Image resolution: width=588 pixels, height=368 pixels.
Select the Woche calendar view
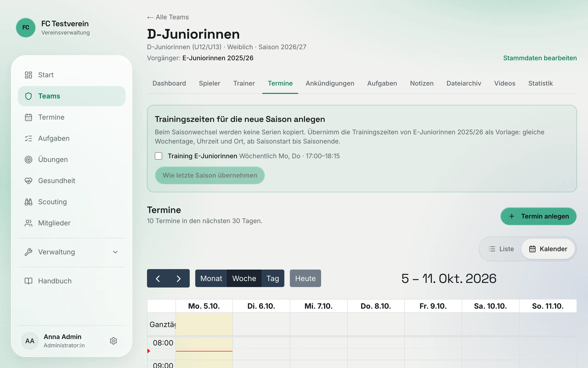[x=244, y=279]
